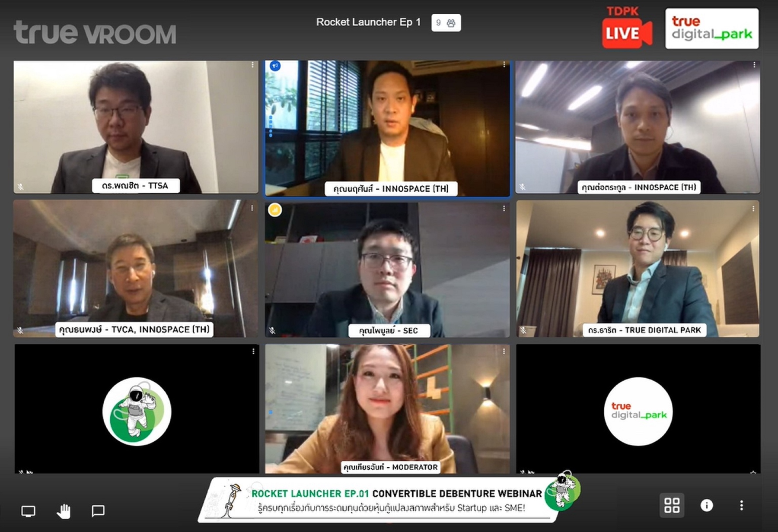Open the participants count badge
This screenshot has width=778, height=532.
(446, 23)
